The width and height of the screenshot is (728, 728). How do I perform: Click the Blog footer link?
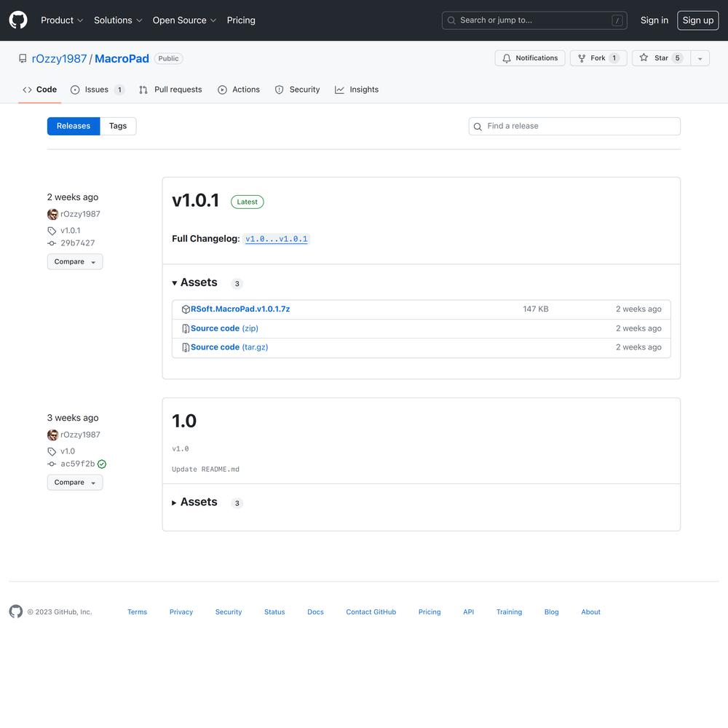[x=552, y=612]
